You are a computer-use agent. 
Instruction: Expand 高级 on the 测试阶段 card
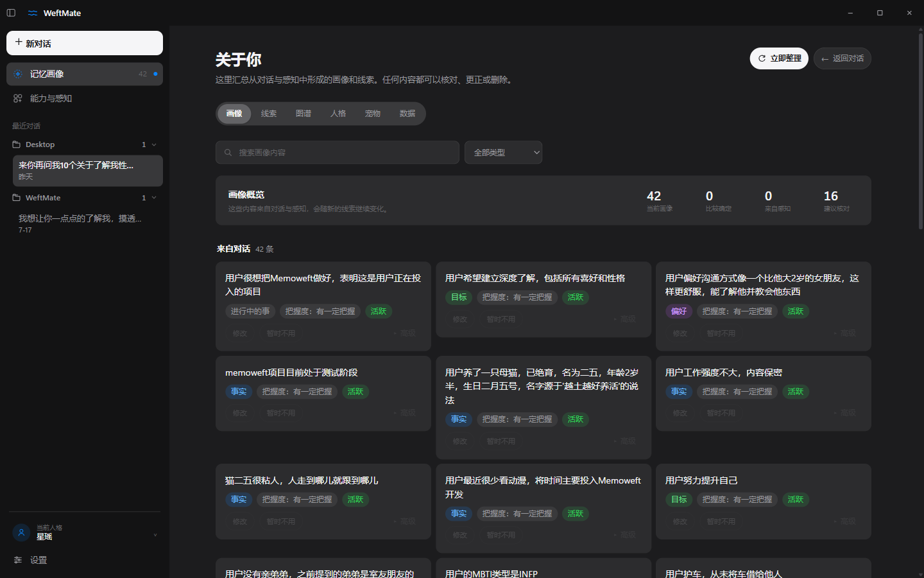pos(405,413)
